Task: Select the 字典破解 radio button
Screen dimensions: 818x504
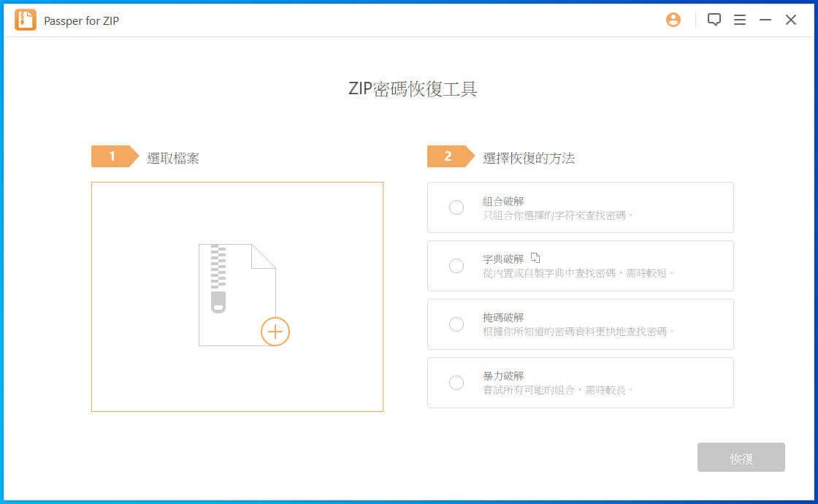Action: [456, 266]
